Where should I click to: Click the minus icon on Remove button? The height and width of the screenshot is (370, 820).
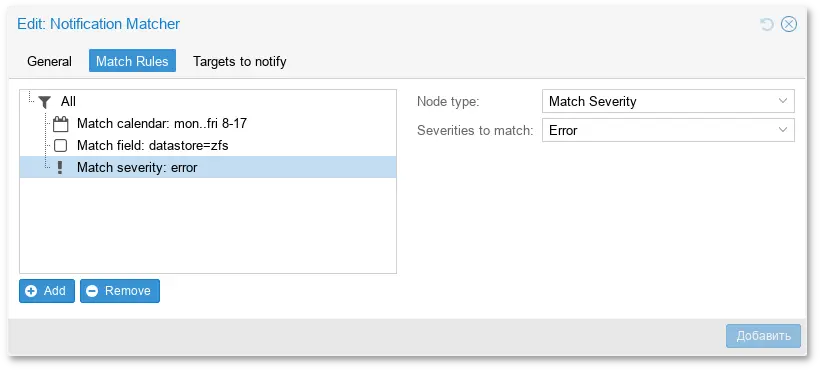click(92, 291)
